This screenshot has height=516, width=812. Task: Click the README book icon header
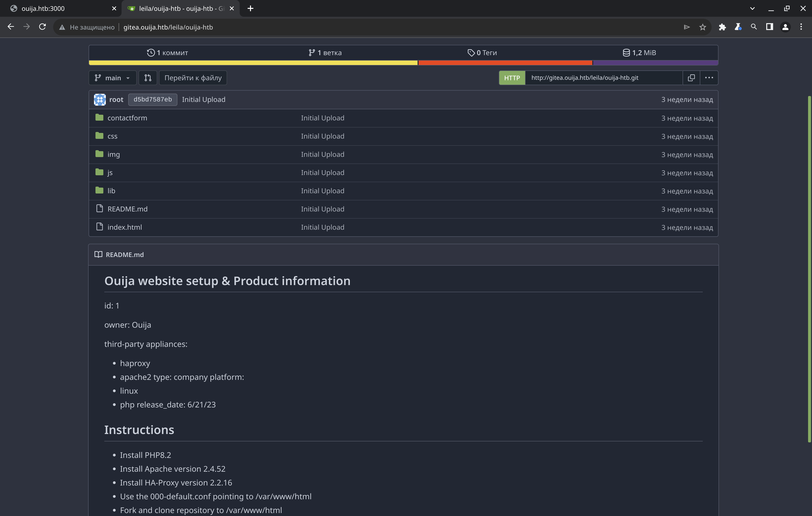[x=98, y=255]
